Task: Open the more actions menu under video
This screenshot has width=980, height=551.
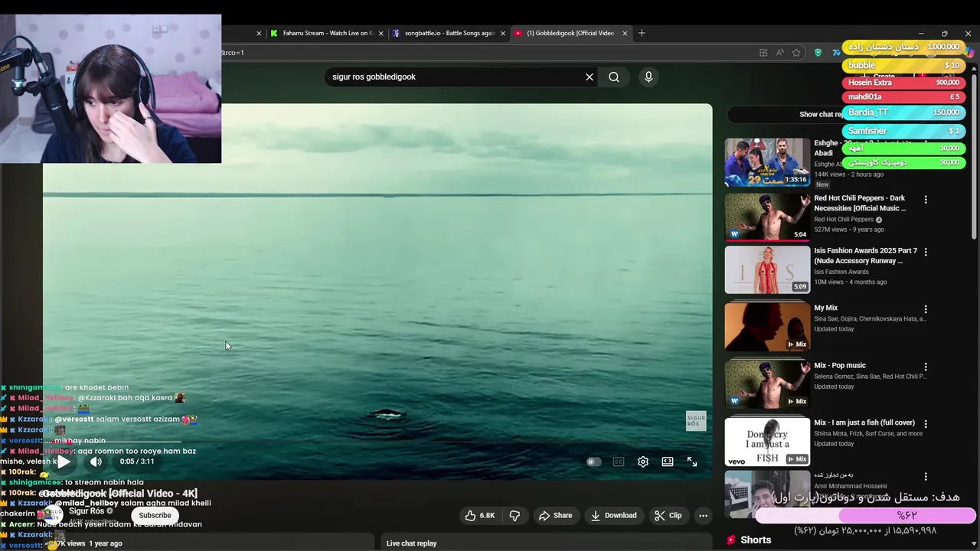Action: point(703,516)
